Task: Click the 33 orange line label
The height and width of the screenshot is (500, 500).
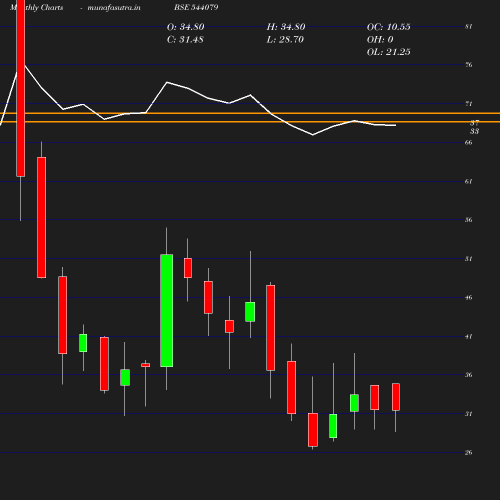Action: [475, 131]
